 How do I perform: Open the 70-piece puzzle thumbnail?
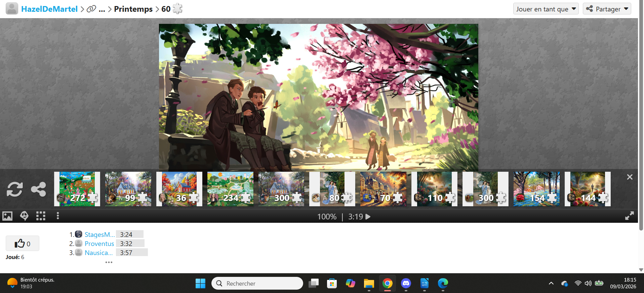pyautogui.click(x=383, y=189)
